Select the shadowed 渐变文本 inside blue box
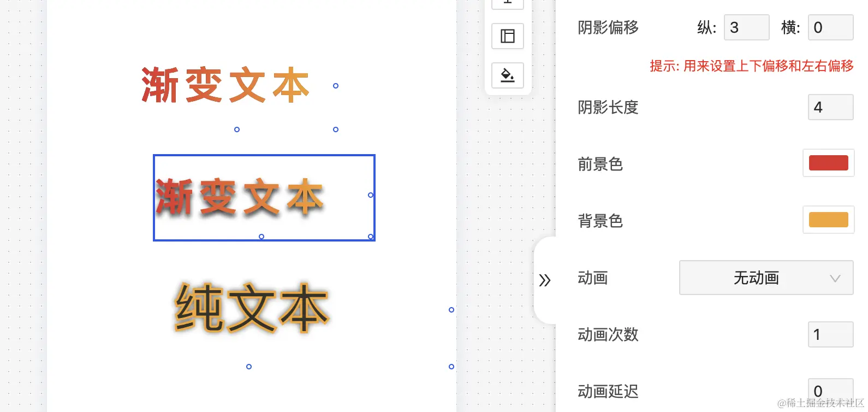This screenshot has height=412, width=868. point(239,197)
